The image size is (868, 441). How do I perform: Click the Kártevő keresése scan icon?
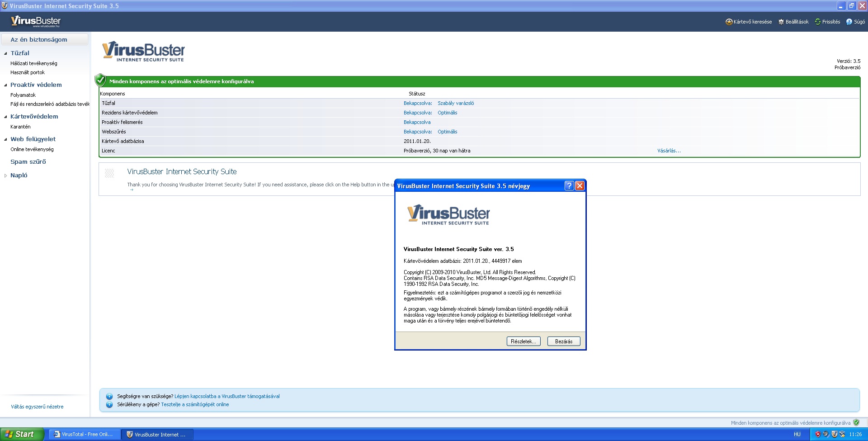click(729, 22)
